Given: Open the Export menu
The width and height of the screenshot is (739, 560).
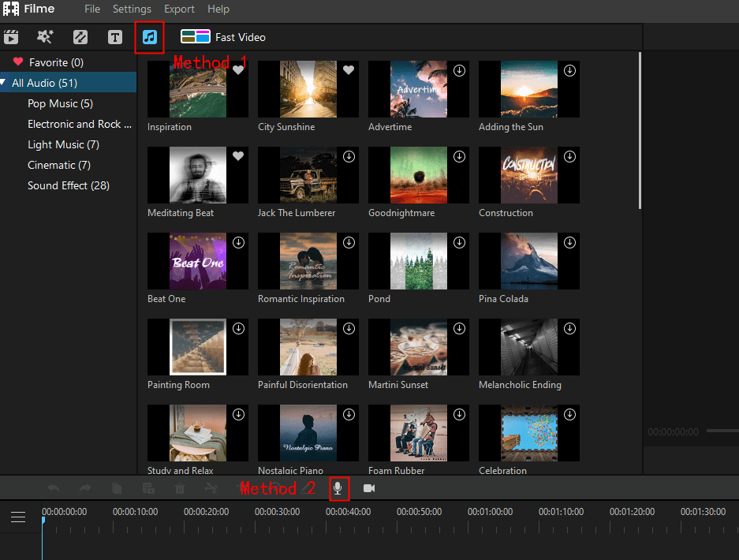Looking at the screenshot, I should (x=179, y=9).
